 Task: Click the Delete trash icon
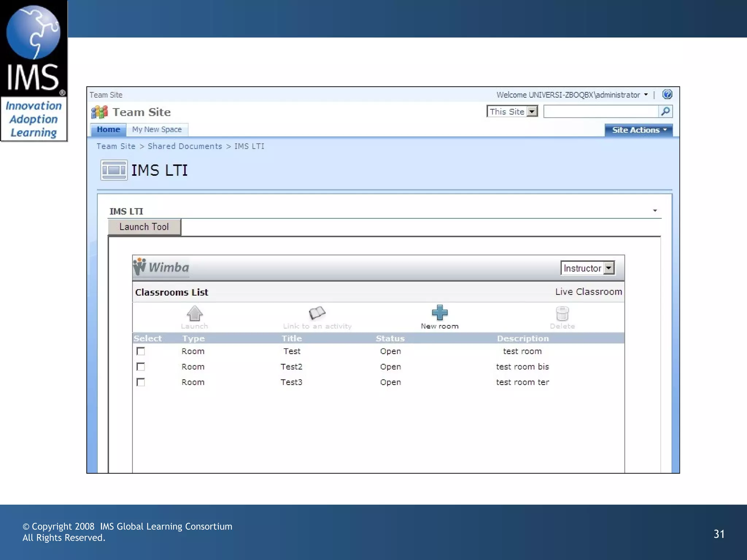(562, 313)
